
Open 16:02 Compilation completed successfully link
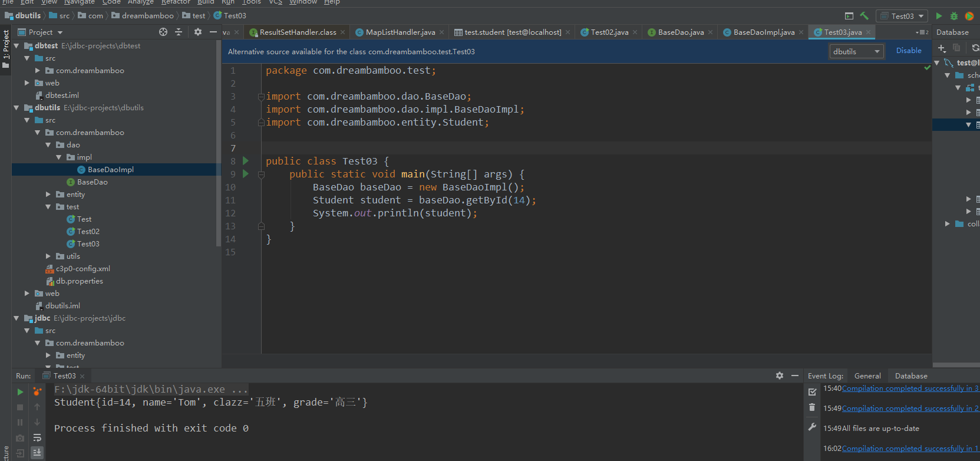[910, 449]
